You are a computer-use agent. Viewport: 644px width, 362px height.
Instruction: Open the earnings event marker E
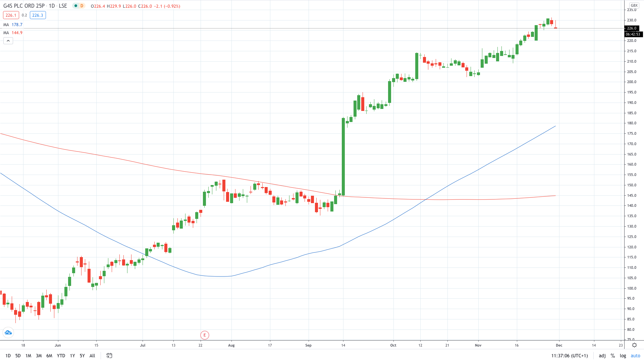(205, 335)
